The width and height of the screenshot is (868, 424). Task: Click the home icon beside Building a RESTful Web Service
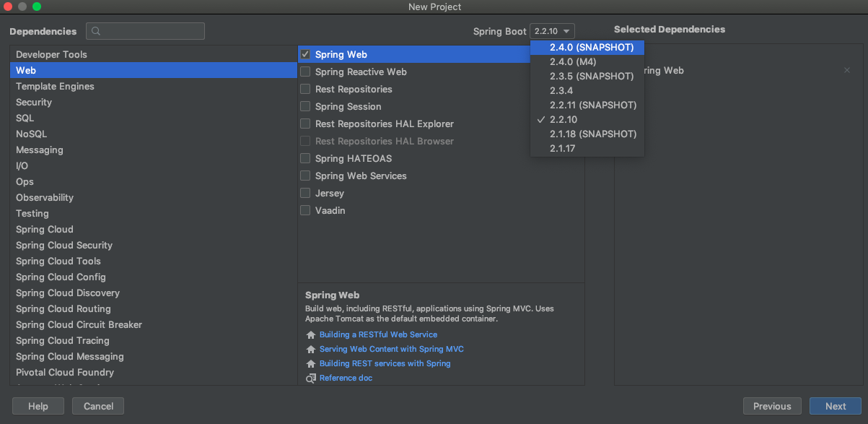311,335
